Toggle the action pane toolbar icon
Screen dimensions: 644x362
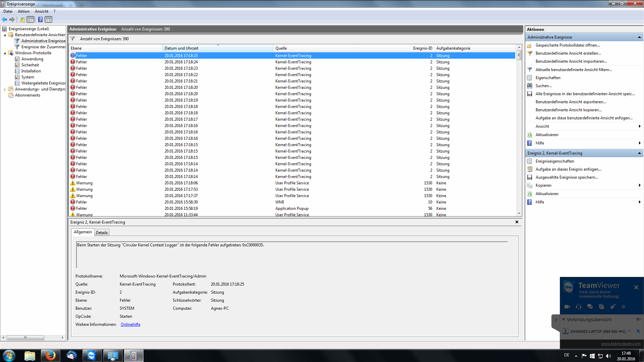point(49,19)
